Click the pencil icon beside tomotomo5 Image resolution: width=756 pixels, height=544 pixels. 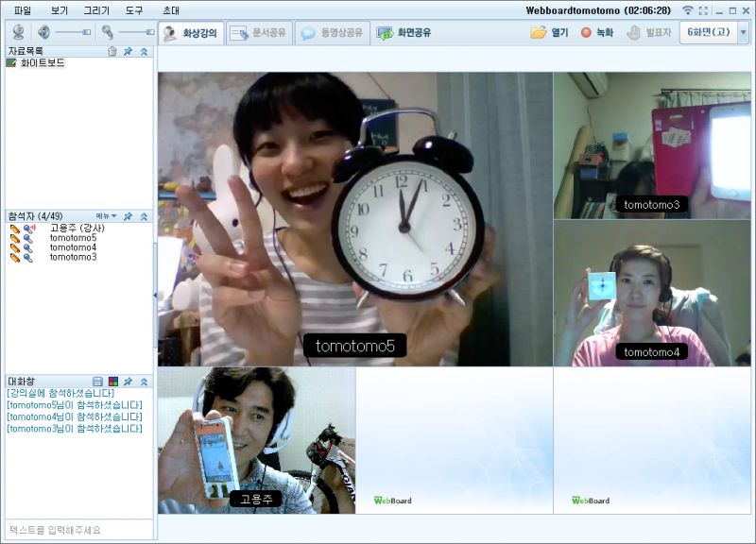15,238
